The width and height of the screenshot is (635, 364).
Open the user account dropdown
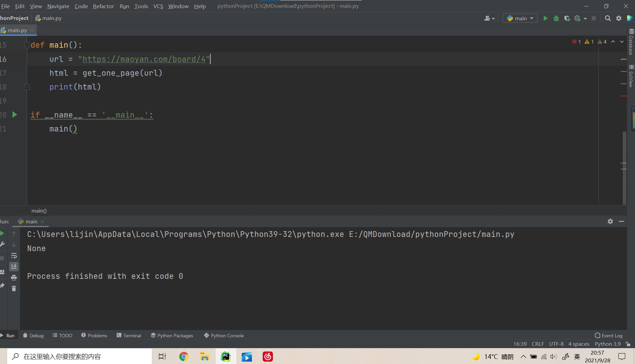pos(489,18)
